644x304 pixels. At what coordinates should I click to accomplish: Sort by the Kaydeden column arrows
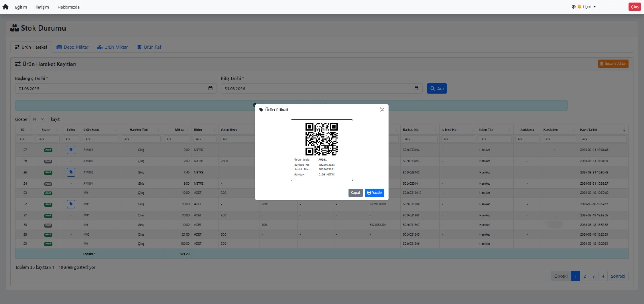[574, 130]
